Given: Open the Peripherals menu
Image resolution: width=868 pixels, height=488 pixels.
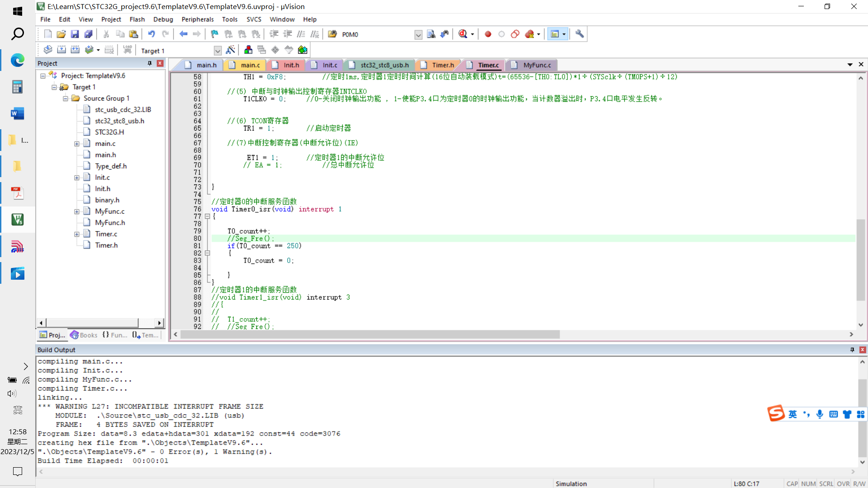Looking at the screenshot, I should pyautogui.click(x=198, y=19).
